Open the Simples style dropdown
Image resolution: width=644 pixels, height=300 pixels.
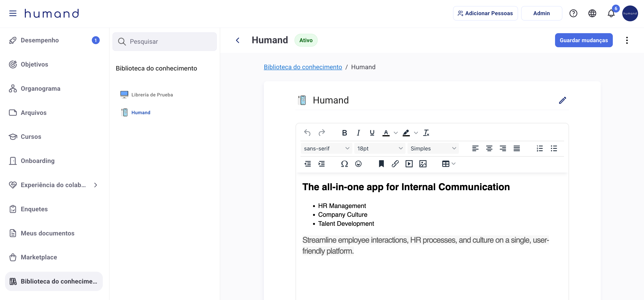pos(433,148)
